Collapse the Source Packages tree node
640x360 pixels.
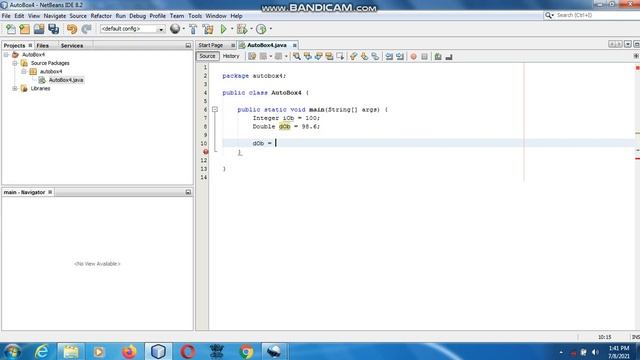point(15,63)
